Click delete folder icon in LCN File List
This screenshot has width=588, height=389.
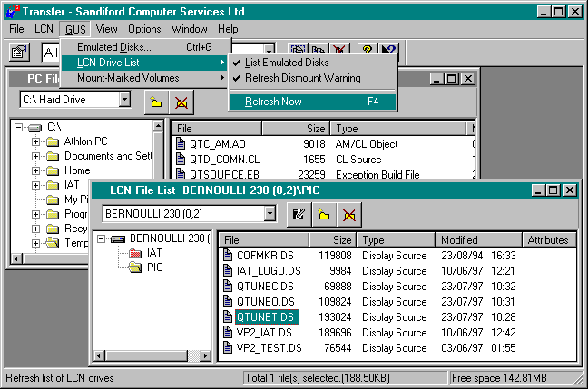(x=349, y=215)
